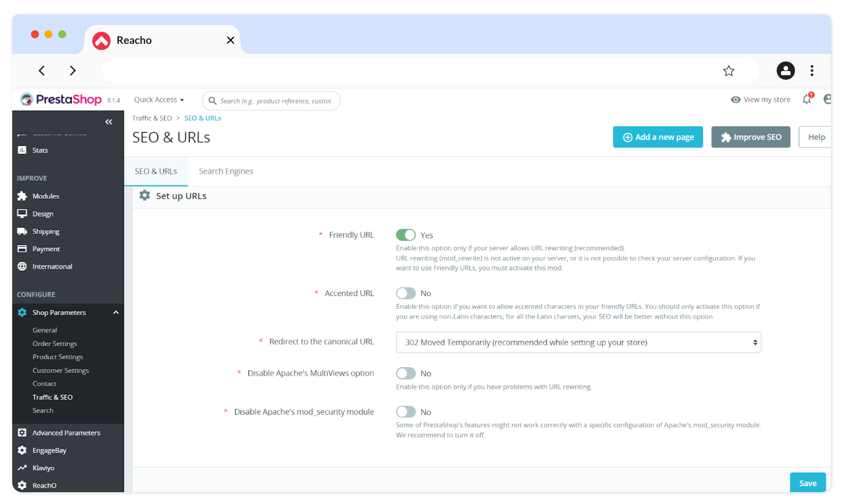Bookmark page with the star icon
Screen dimensions: 843x504
[728, 71]
